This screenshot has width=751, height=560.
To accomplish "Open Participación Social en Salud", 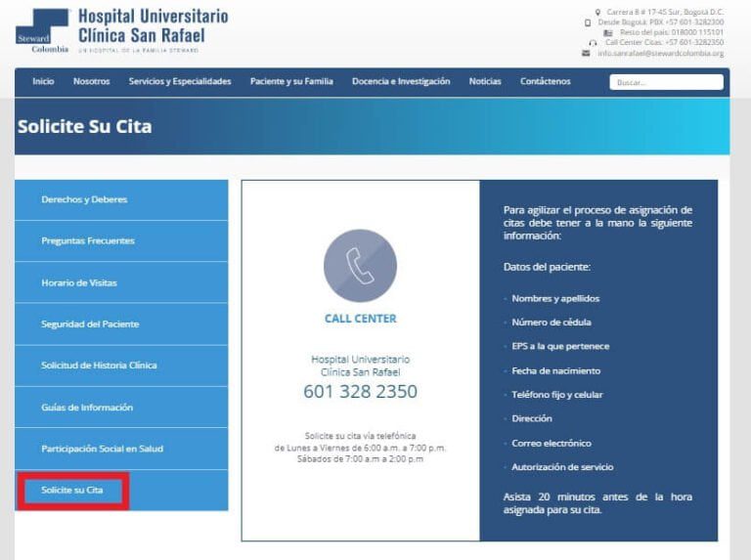I will pos(121,449).
